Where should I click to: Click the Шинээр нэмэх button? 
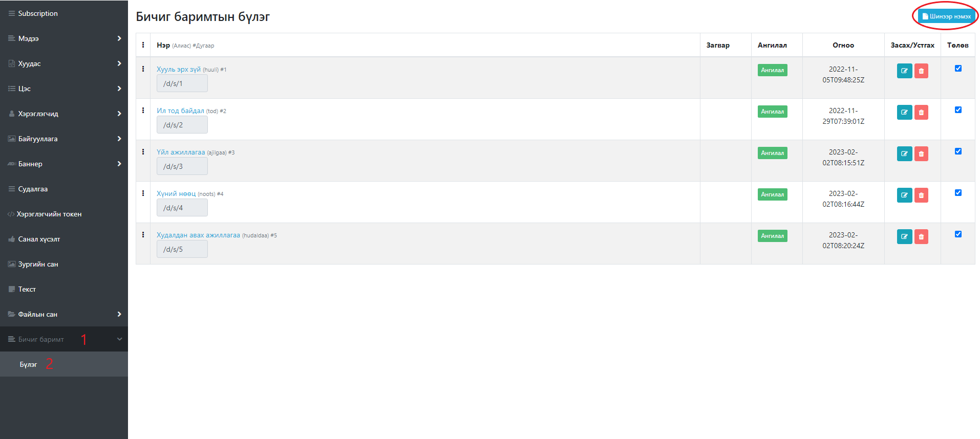coord(946,16)
